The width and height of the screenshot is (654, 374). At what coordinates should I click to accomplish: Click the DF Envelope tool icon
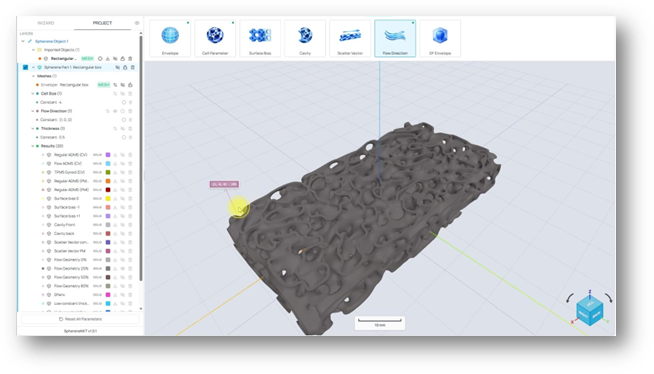(440, 38)
